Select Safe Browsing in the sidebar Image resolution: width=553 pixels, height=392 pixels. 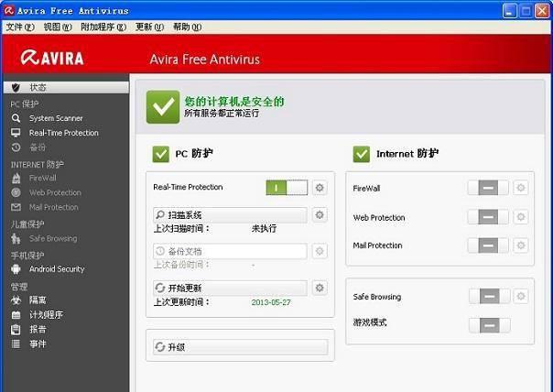(53, 238)
